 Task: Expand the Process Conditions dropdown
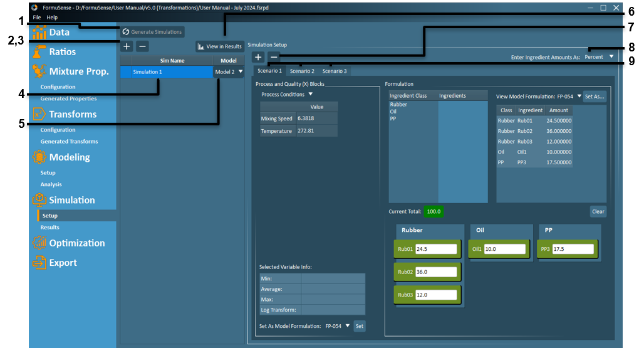287,95
